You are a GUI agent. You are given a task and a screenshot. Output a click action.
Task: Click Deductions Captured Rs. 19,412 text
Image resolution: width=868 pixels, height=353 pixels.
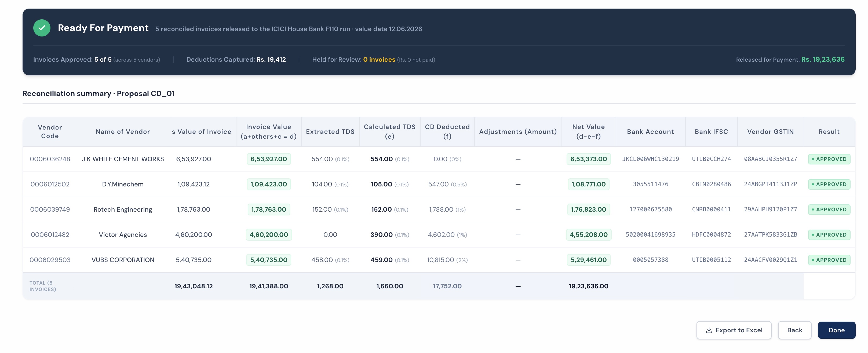[236, 60]
